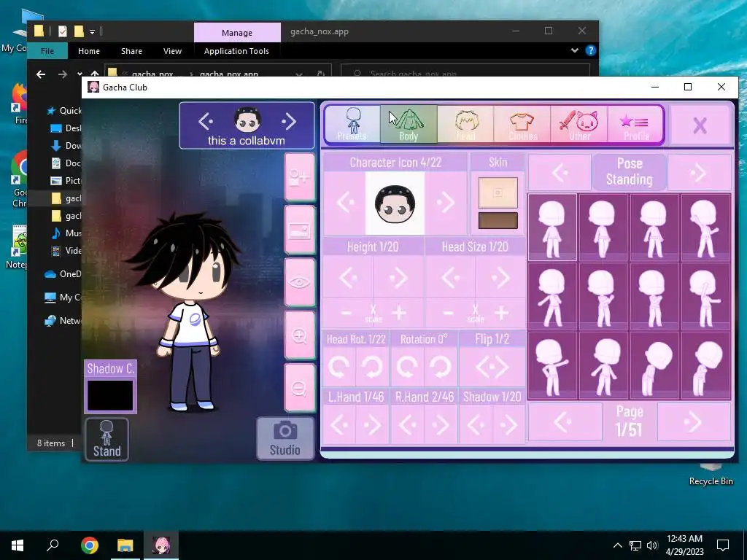Rotate body counterclockwise under Rotation
Screen dimensions: 747x560
408,367
